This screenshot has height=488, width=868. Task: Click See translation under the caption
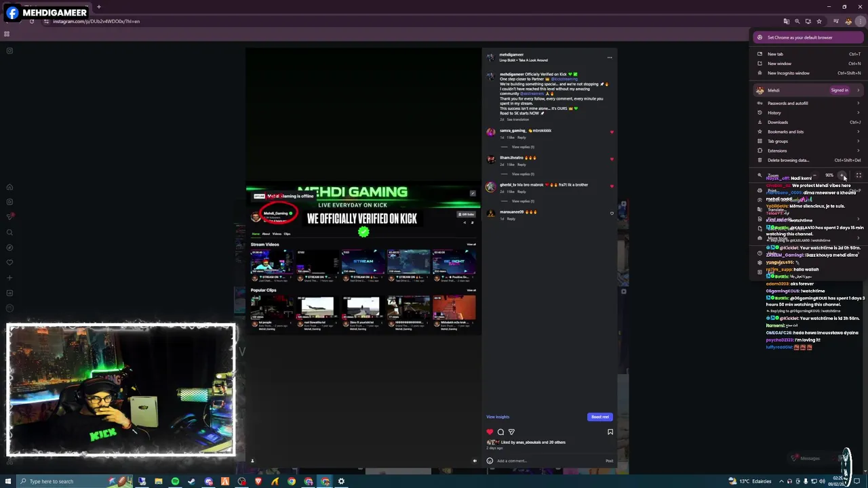point(517,119)
